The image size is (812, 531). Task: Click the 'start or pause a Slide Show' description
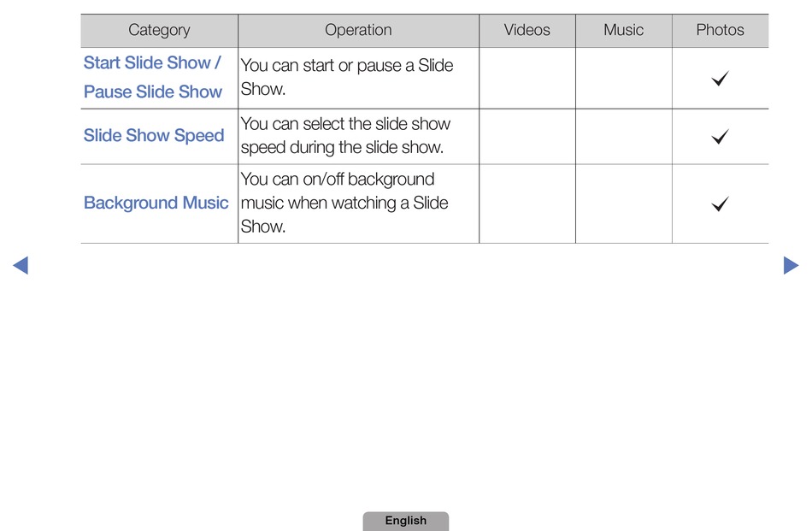(x=347, y=77)
